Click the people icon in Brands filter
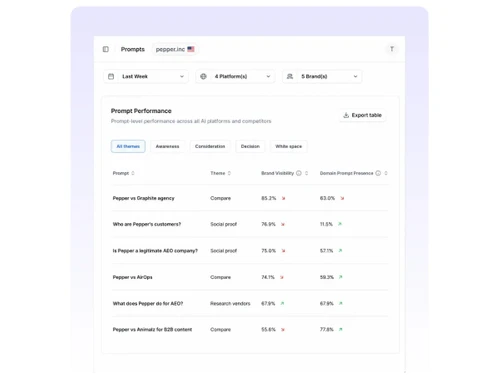Image resolution: width=500 pixels, height=375 pixels. (x=290, y=76)
